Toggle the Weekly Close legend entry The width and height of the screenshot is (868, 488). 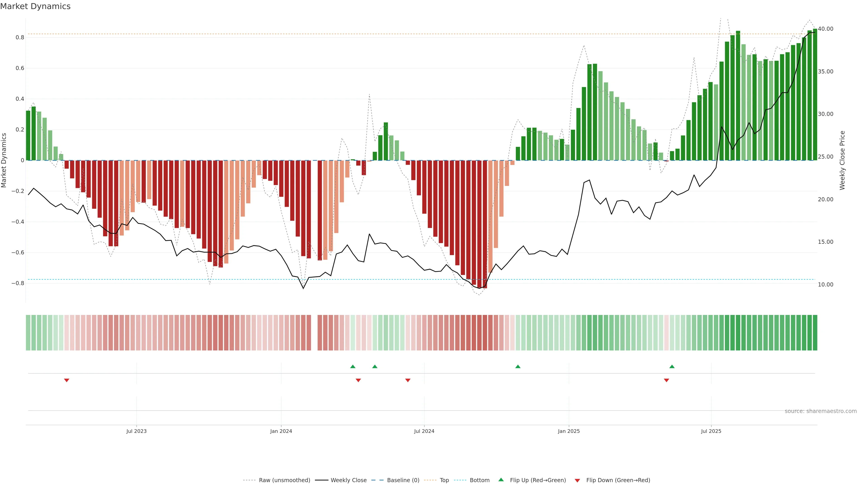tap(348, 480)
